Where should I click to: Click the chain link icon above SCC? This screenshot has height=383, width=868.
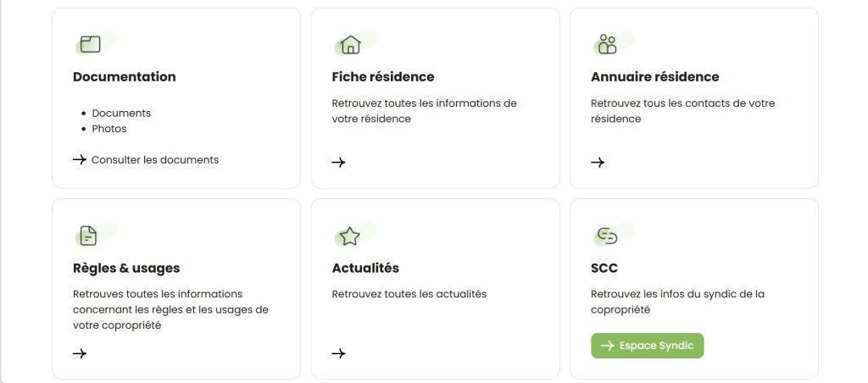pyautogui.click(x=608, y=236)
